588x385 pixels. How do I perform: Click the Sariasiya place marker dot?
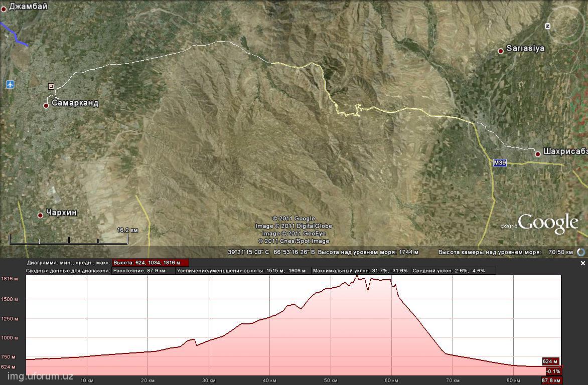tap(500, 51)
